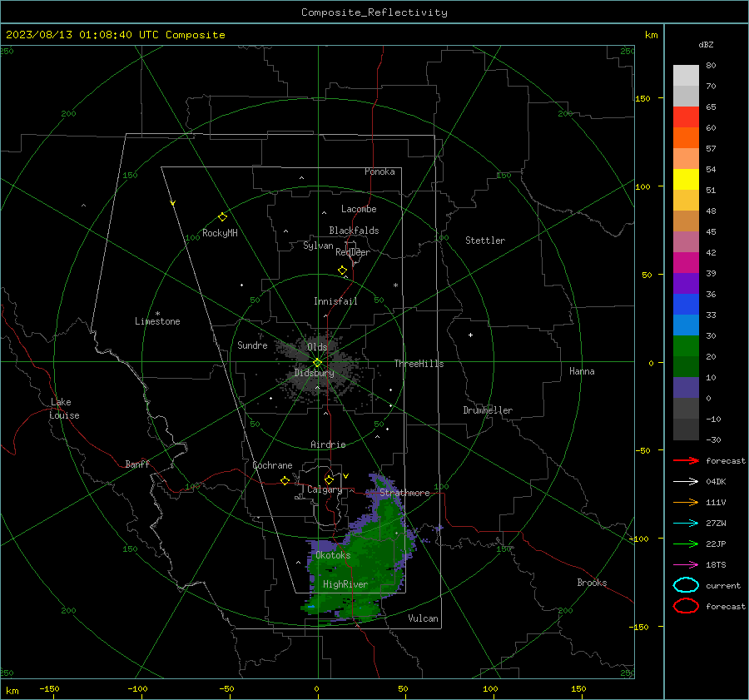Click the cyan 'current' ellipse legend icon
Viewport: 749px width, 700px height.
[686, 585]
